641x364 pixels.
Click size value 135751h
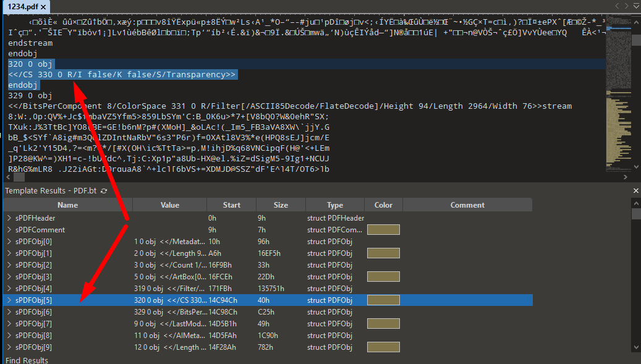(271, 289)
